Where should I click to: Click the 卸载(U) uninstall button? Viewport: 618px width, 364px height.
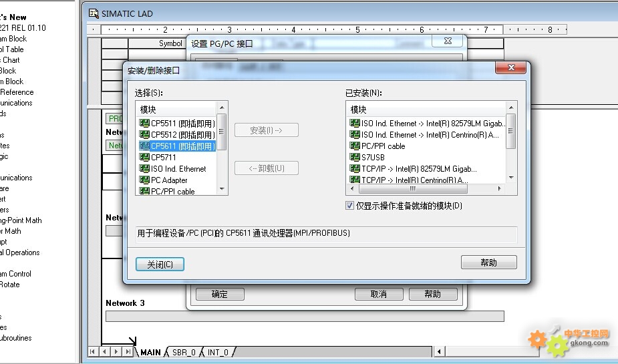[x=267, y=168]
